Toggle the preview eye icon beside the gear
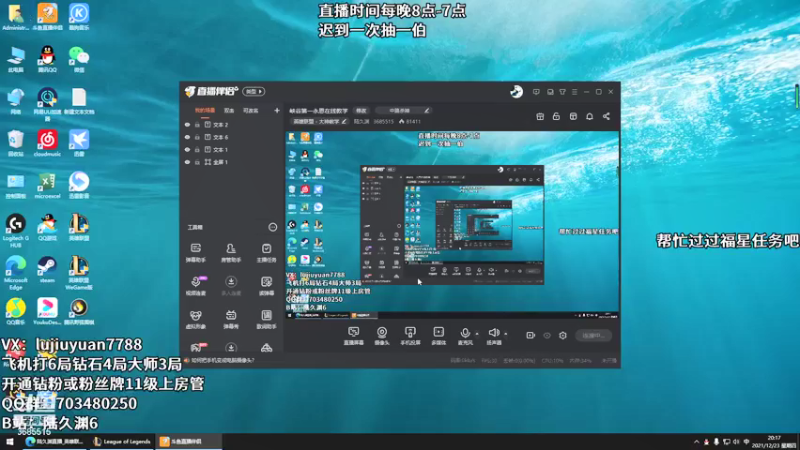This screenshot has height=450, width=800. coord(547,335)
